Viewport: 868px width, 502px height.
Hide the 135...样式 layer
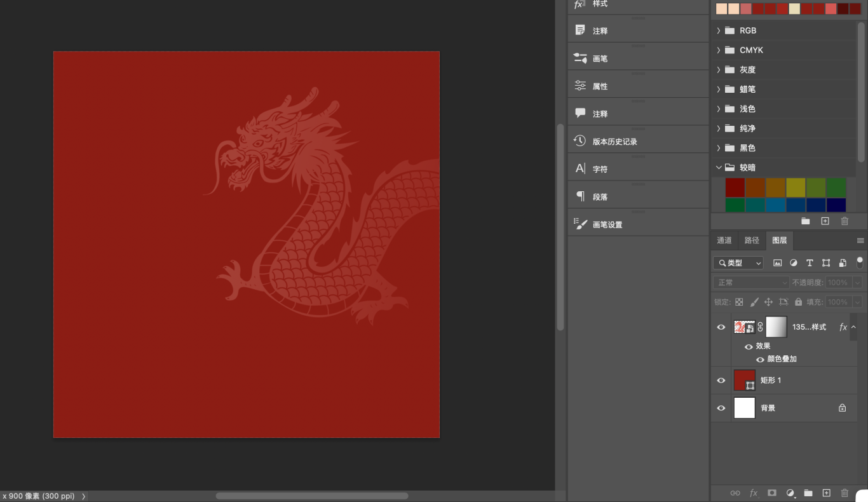pyautogui.click(x=721, y=327)
